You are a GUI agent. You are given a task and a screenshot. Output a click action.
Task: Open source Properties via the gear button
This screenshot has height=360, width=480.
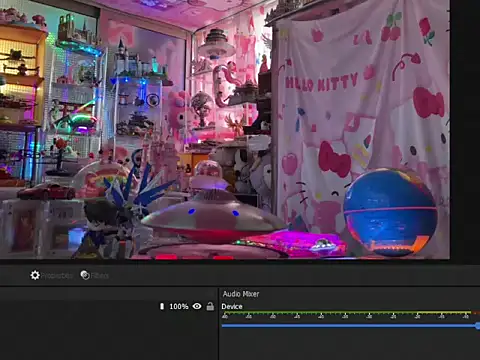(51, 275)
